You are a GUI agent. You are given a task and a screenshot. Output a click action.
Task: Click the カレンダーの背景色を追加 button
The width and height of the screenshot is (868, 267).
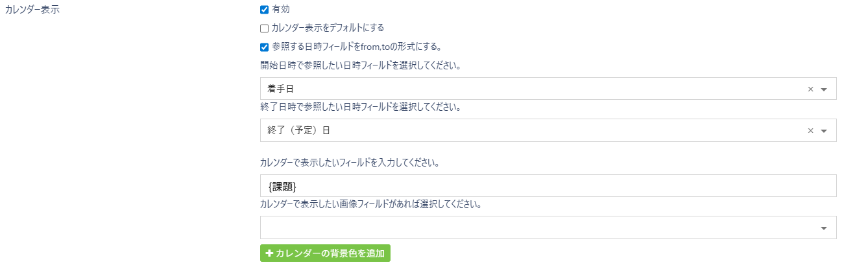325,253
